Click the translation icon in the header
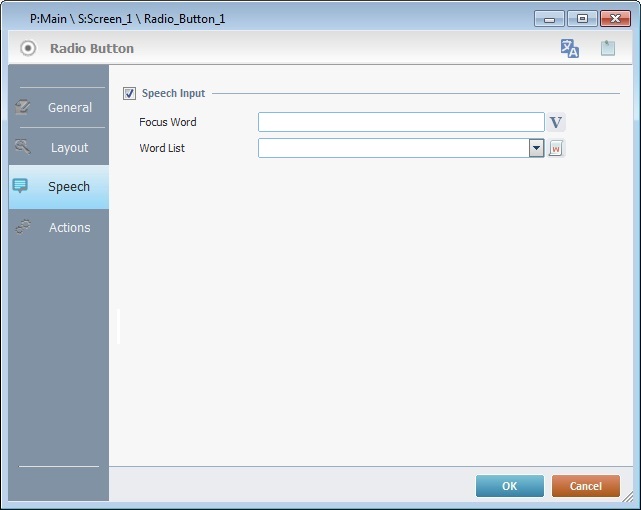Viewport: 641px width, 510px height. pos(570,48)
